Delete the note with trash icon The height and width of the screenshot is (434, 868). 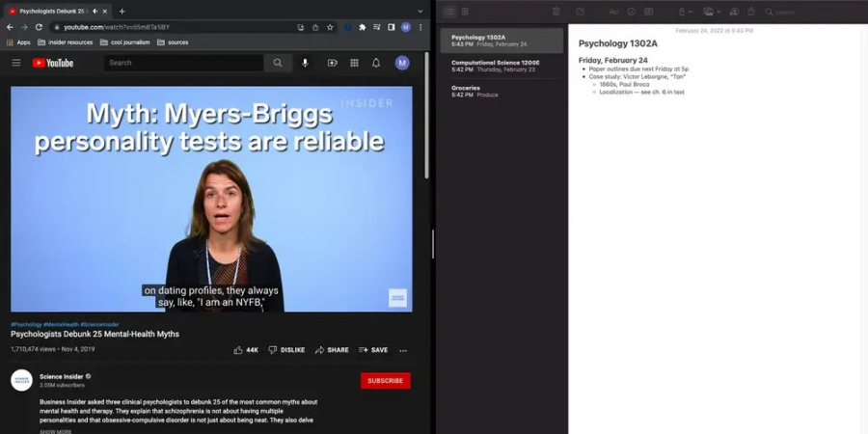pyautogui.click(x=556, y=12)
